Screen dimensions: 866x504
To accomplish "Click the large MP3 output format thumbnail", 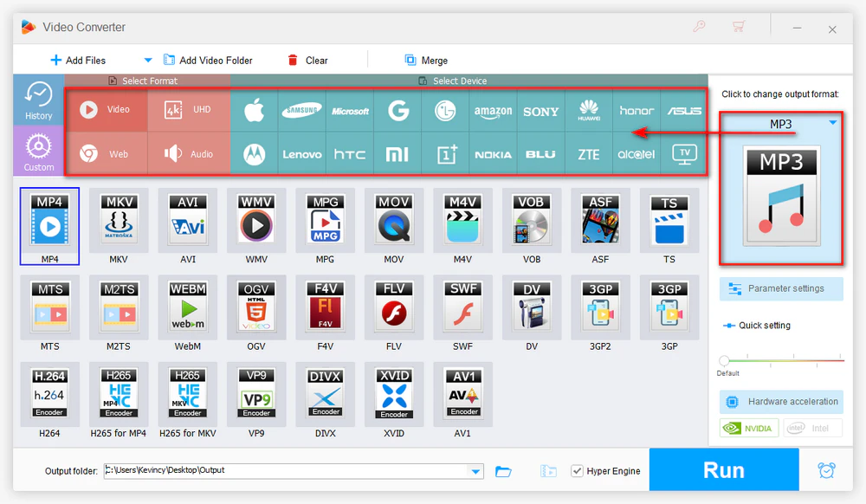I will pos(781,196).
